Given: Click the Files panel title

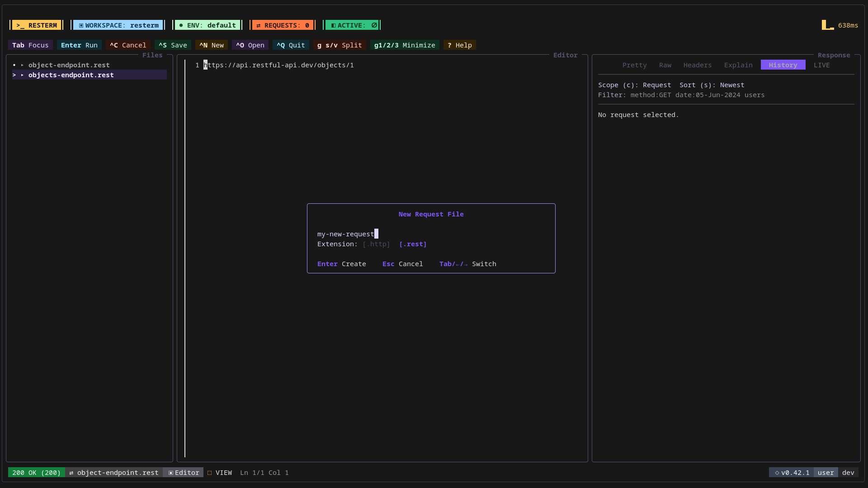Looking at the screenshot, I should [x=152, y=55].
